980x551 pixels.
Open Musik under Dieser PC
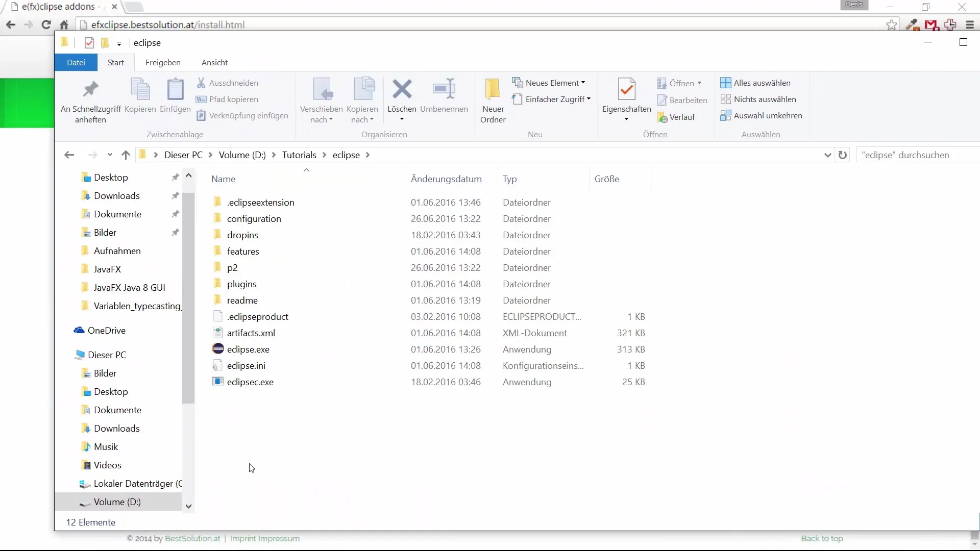[106, 446]
